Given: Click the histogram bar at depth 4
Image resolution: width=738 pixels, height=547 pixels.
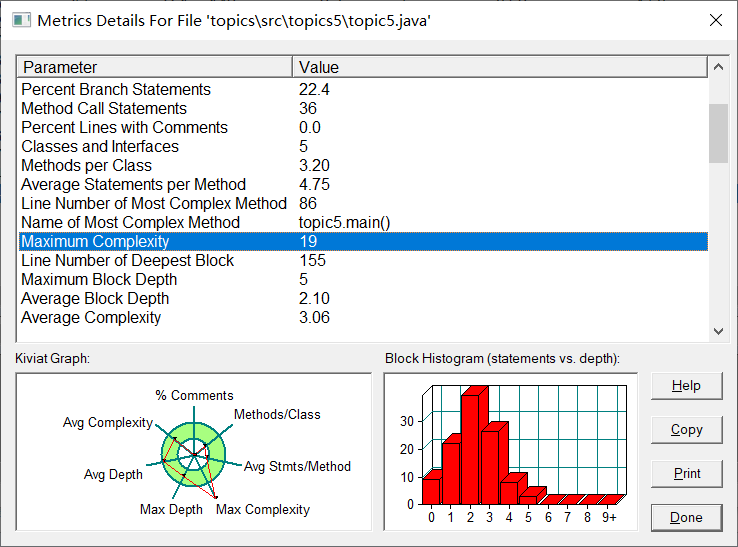Looking at the screenshot, I should pos(509,492).
